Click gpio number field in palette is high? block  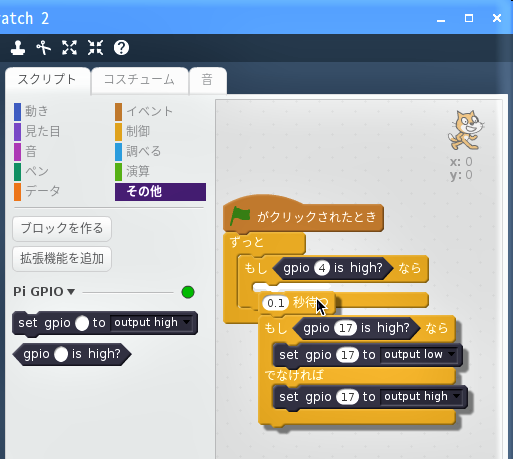point(61,354)
